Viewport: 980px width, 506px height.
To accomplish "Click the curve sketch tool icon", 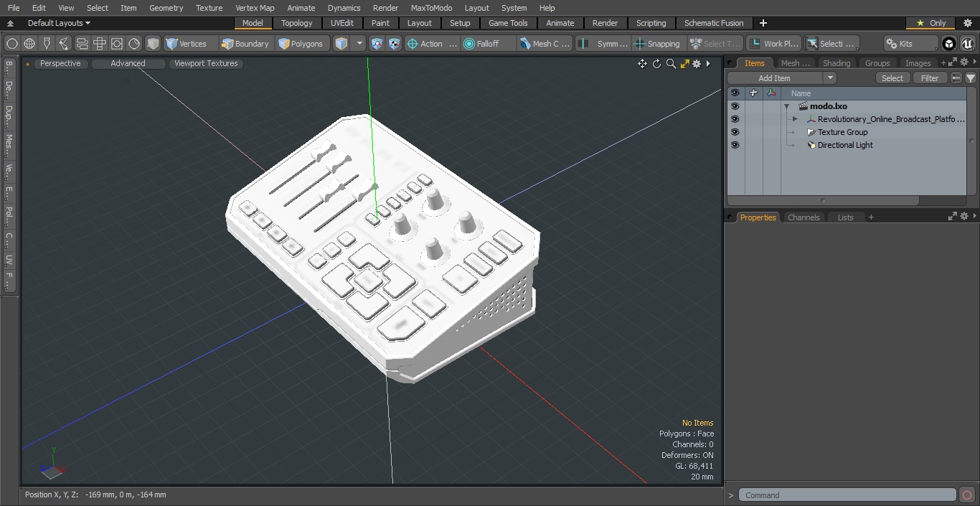I will tap(64, 44).
